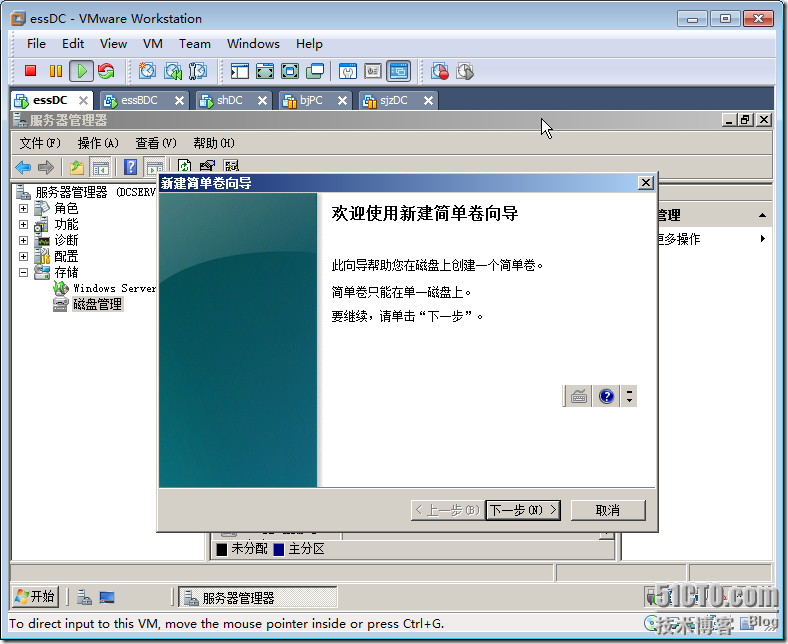The height and width of the screenshot is (644, 788).
Task: Open the 查看(V) menu
Action: (x=156, y=143)
